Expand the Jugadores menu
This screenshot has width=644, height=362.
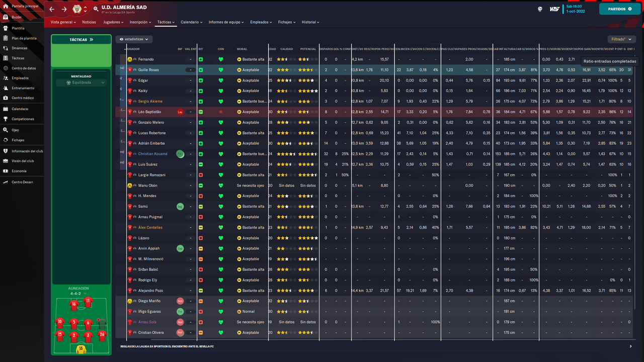coord(113,22)
